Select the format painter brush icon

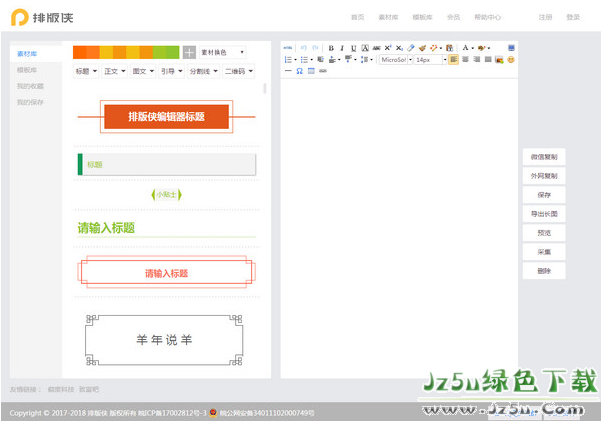[x=423, y=48]
